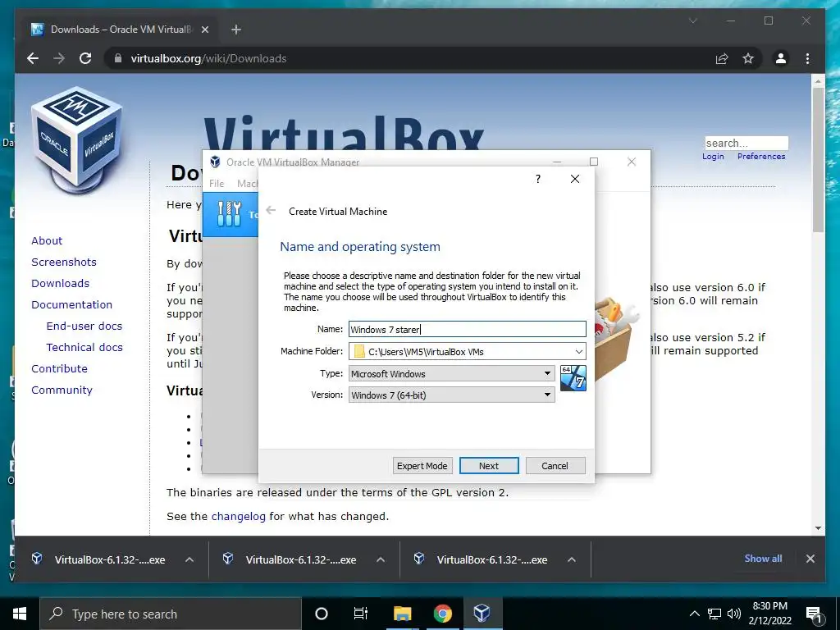Click the Windows 7 64-bit OS icon
This screenshot has width=840, height=630.
573,378
